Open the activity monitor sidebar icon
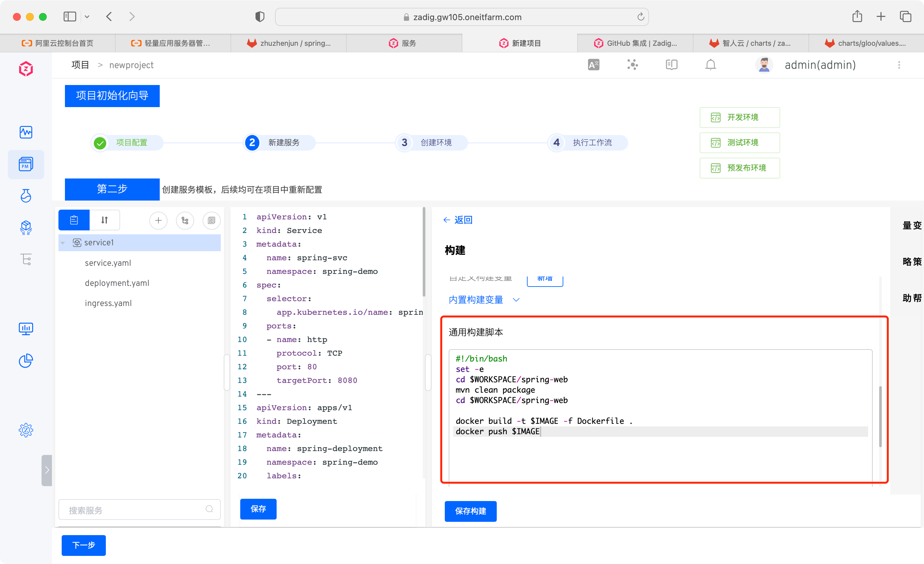This screenshot has height=564, width=924. (x=26, y=132)
